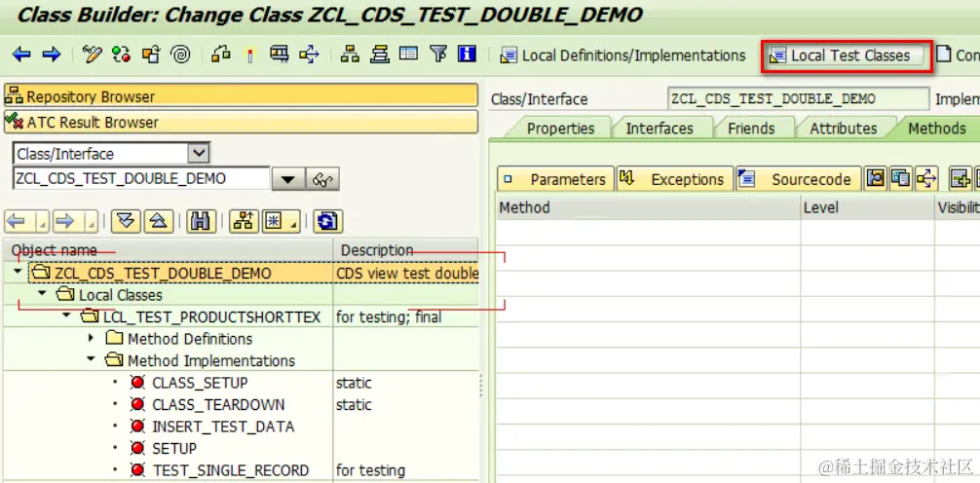Find in tree using the binoculars icon
Viewport: 980px width, 483px height.
201,221
